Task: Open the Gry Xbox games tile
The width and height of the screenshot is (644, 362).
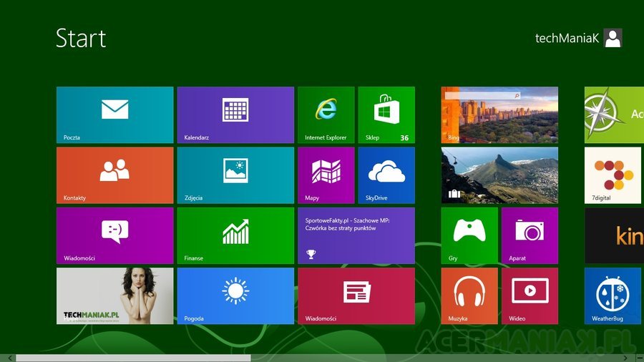Action: click(x=469, y=235)
